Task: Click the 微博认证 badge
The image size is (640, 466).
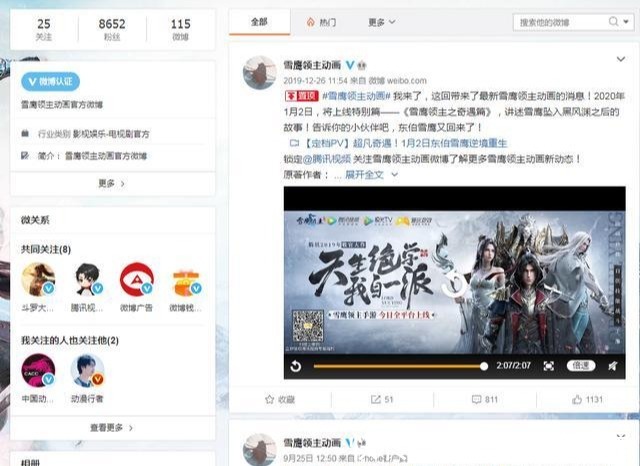Action: (x=50, y=82)
